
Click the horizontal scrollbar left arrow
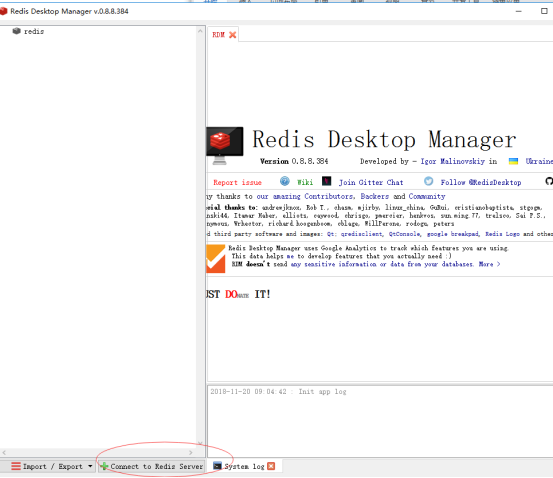tap(4, 452)
